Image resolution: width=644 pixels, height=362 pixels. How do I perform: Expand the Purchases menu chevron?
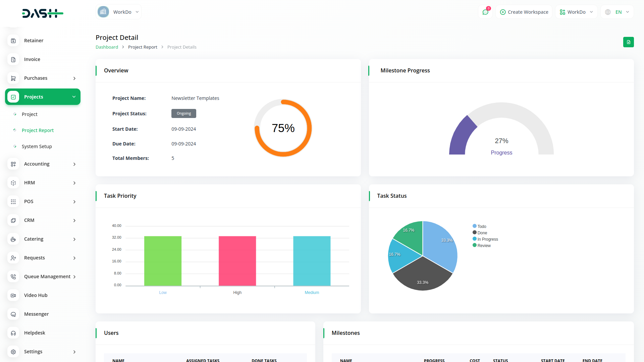tap(74, 78)
